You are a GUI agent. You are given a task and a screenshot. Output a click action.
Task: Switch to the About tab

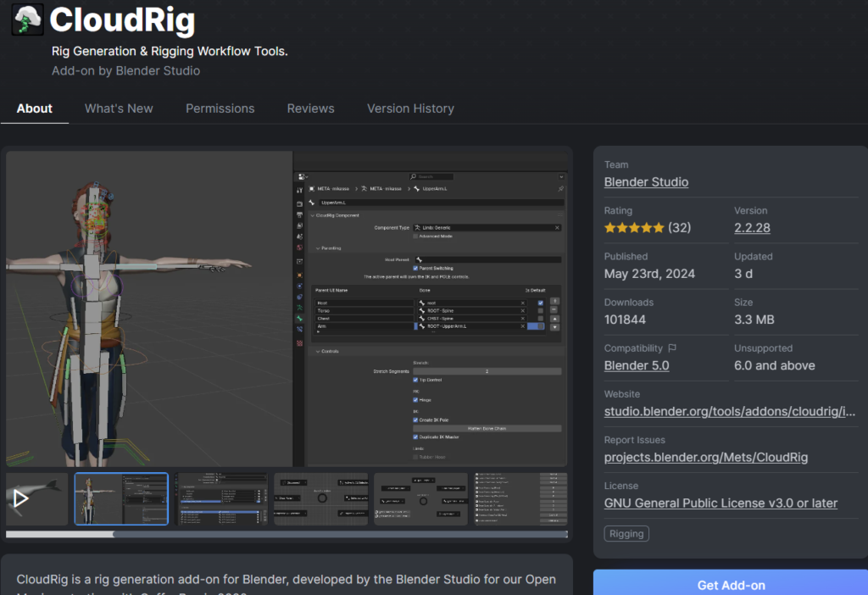34,108
